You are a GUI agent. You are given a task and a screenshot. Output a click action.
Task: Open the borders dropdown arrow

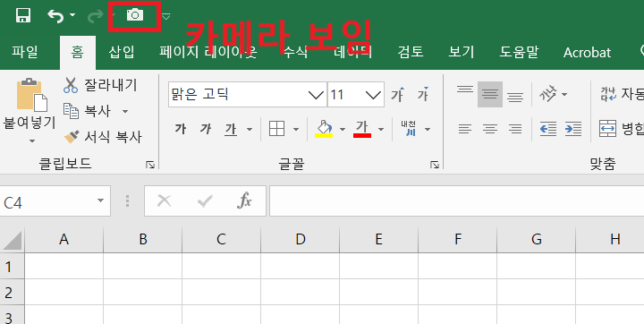[x=296, y=130]
